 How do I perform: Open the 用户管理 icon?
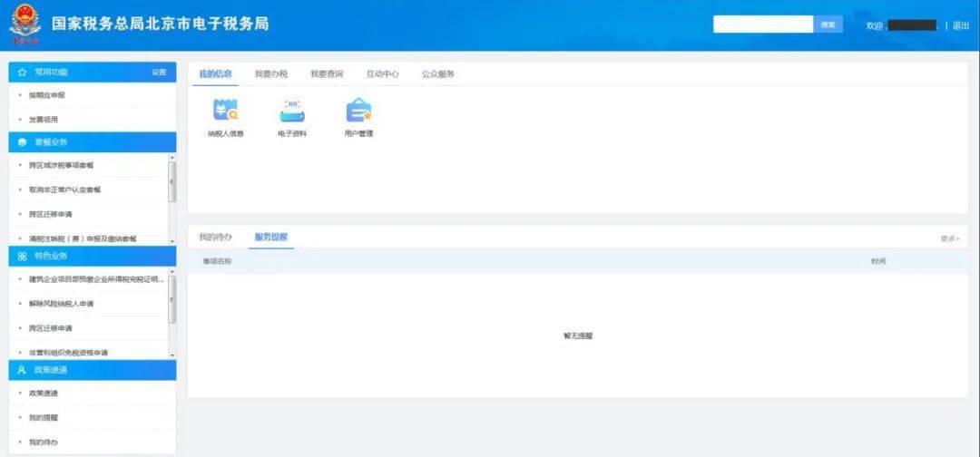click(x=358, y=110)
